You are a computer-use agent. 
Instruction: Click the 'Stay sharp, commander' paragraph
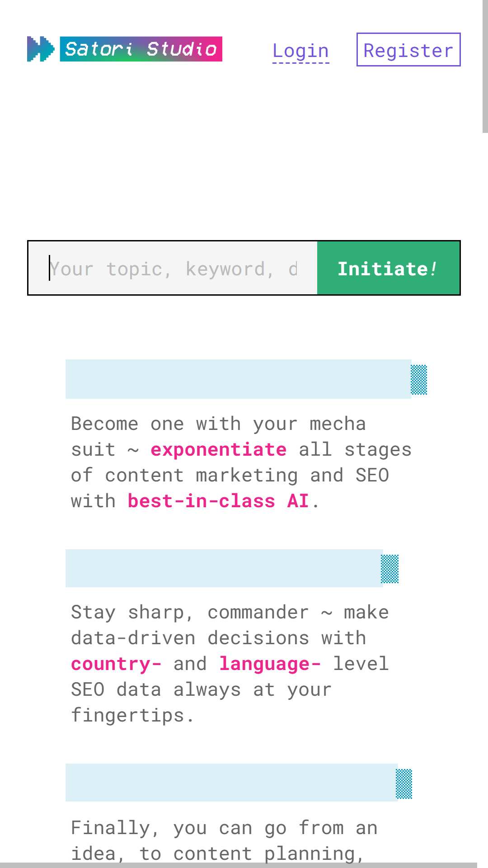coord(230,664)
